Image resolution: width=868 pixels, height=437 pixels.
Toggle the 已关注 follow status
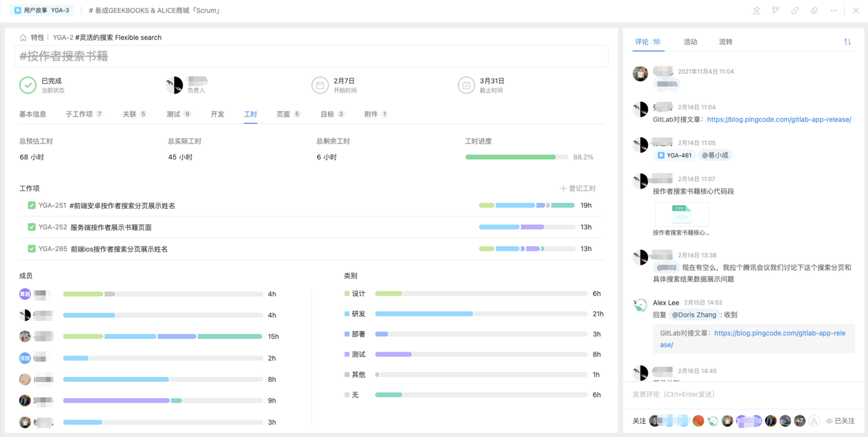click(840, 421)
